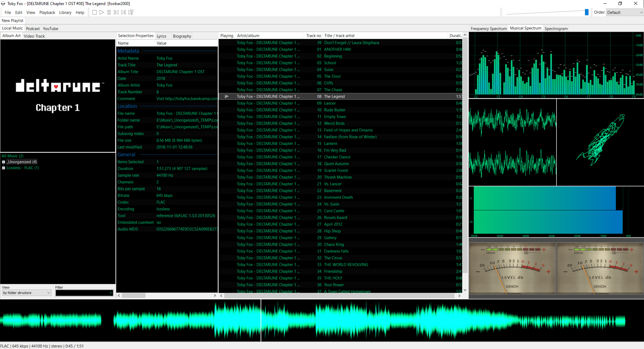The height and width of the screenshot is (349, 644).
Task: Show the Album Art tab
Action: pyautogui.click(x=11, y=36)
